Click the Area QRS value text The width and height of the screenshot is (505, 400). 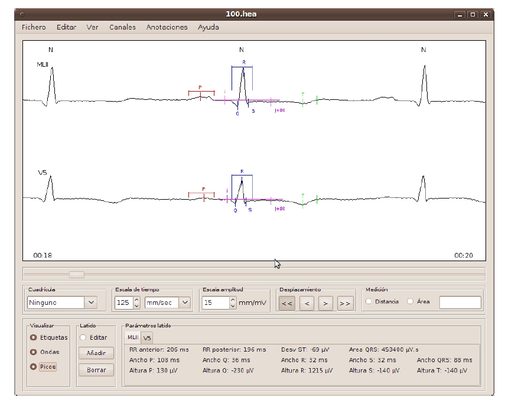point(384,350)
